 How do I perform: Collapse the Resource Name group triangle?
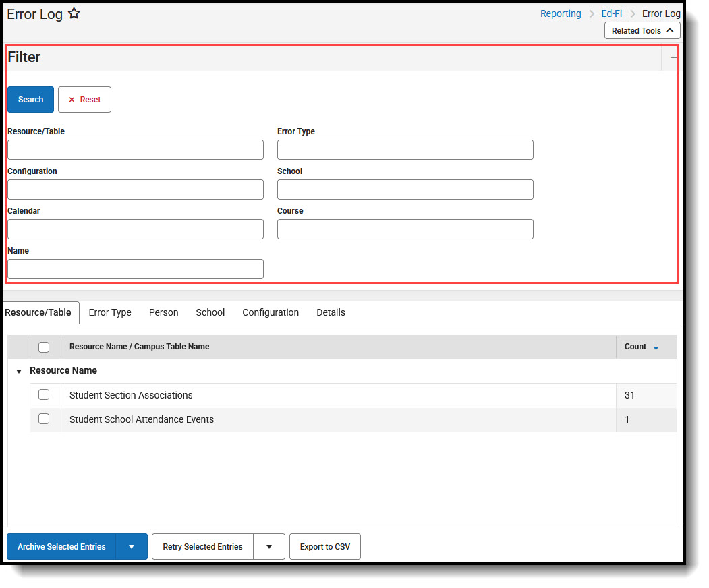pos(18,371)
